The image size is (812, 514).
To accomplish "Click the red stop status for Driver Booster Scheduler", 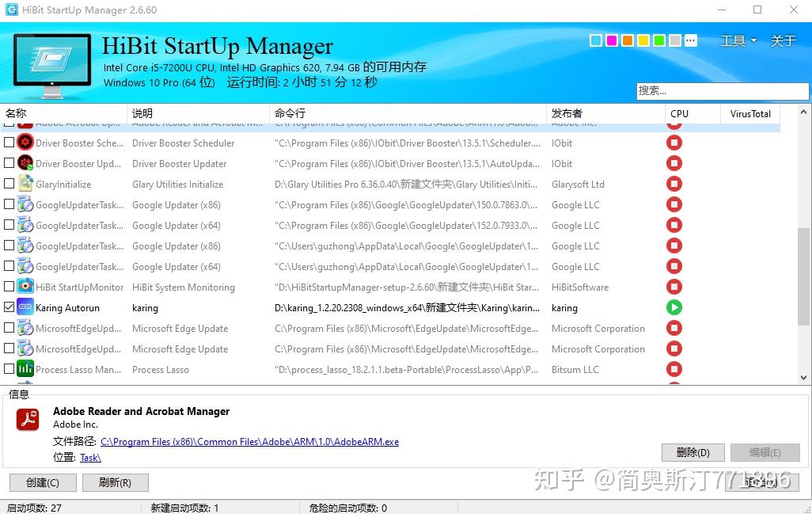I will point(674,143).
